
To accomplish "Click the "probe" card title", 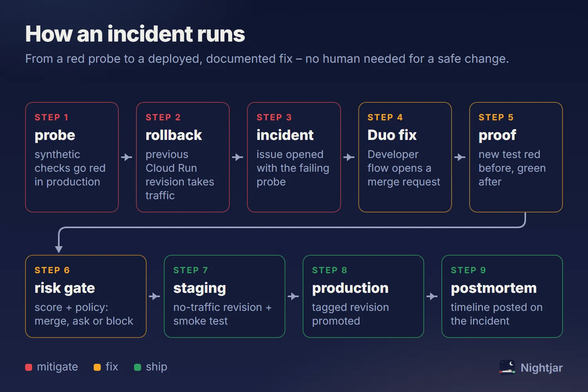I will (x=55, y=135).
